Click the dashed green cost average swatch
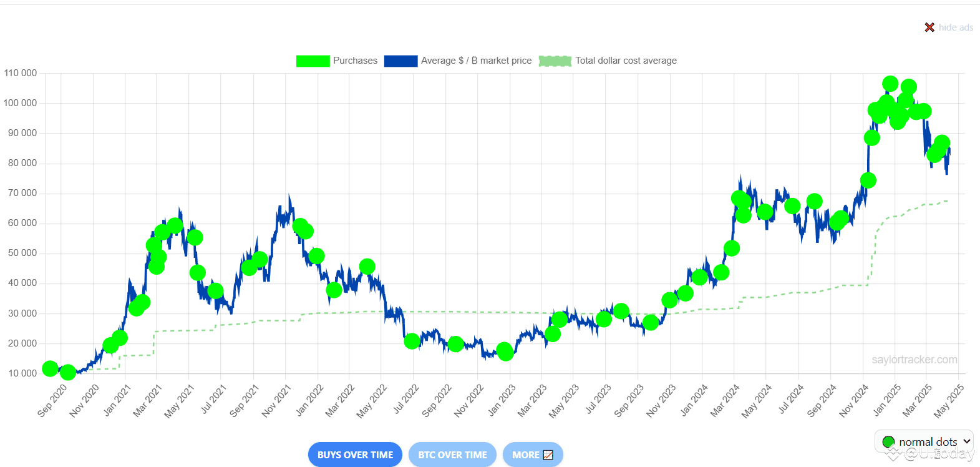The image size is (980, 467). pyautogui.click(x=555, y=61)
